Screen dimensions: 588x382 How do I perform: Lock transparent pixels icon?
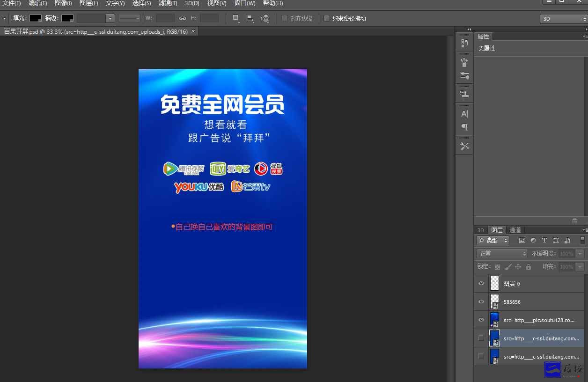497,267
